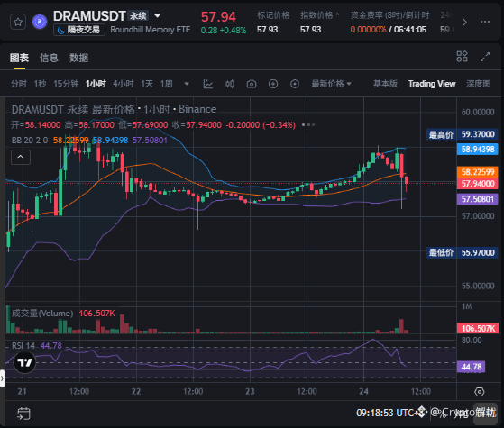Open the chart layout grid icon
Screen dimensions: 504x428
point(462,57)
